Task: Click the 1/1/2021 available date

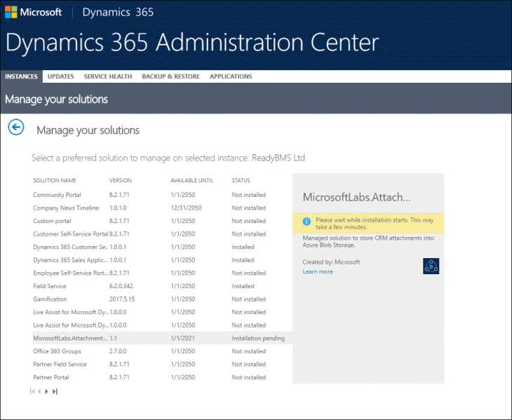Action: click(x=182, y=339)
